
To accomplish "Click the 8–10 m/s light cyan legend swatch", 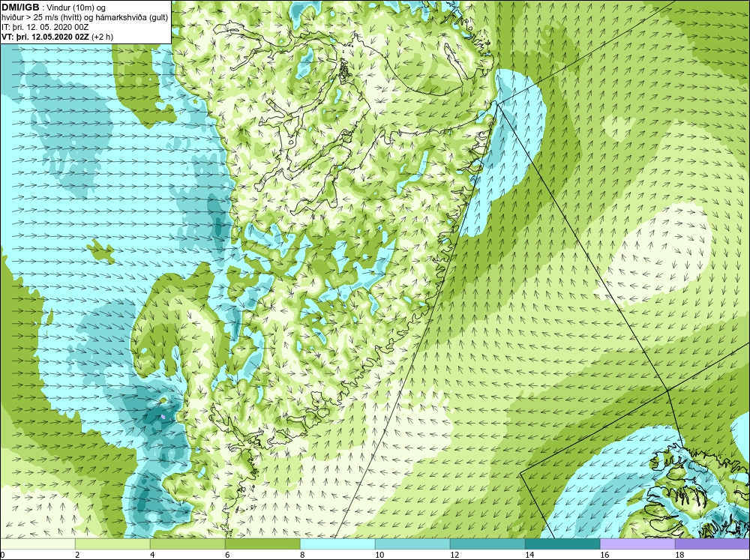I will coord(337,544).
